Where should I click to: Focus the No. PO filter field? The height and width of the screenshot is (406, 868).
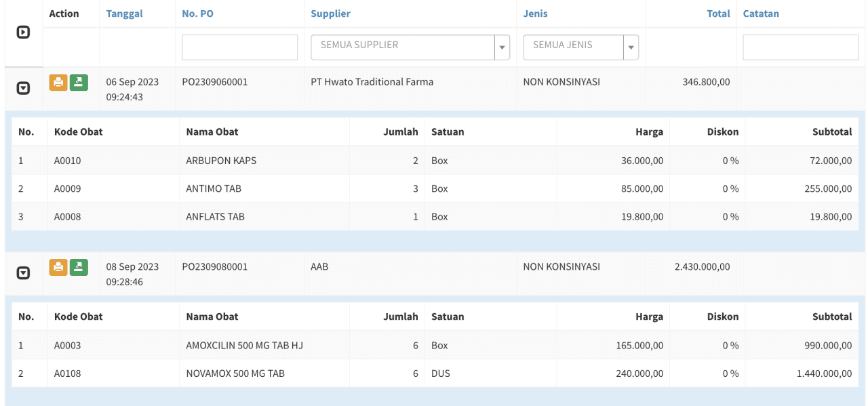click(239, 47)
